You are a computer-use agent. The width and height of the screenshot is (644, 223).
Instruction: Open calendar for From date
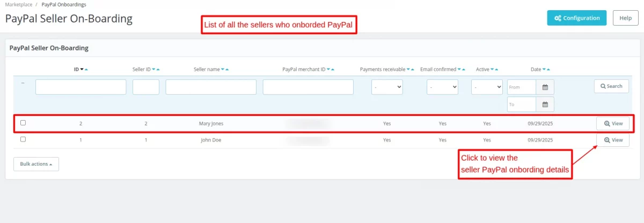pyautogui.click(x=545, y=87)
